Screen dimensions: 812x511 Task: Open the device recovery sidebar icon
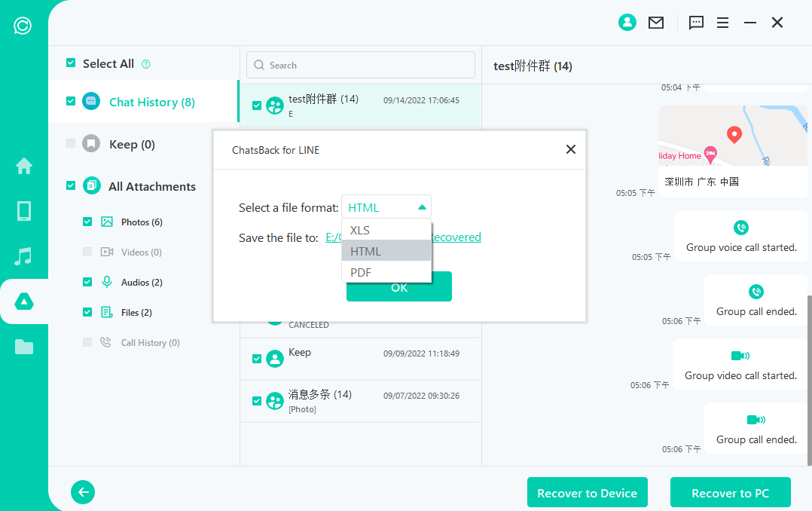click(x=24, y=211)
